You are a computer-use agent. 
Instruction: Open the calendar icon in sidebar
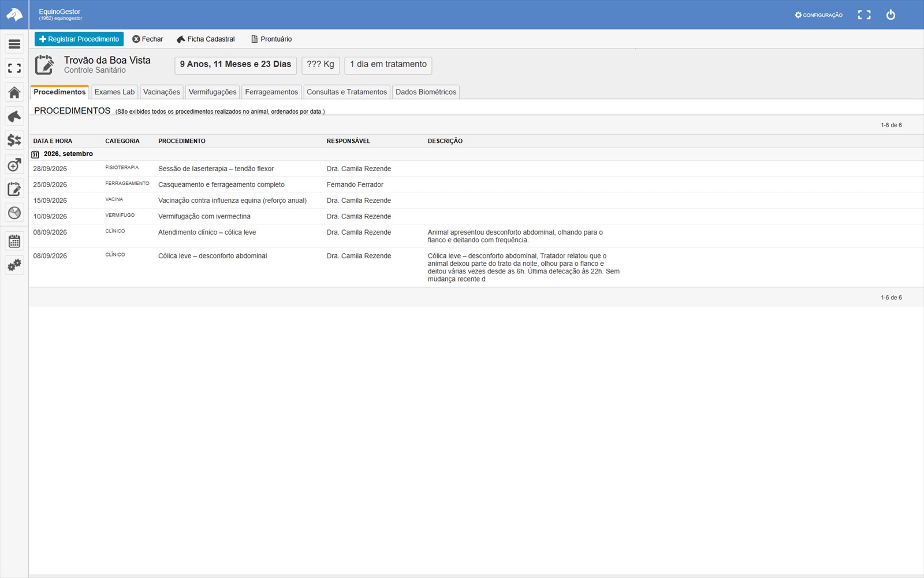tap(14, 241)
